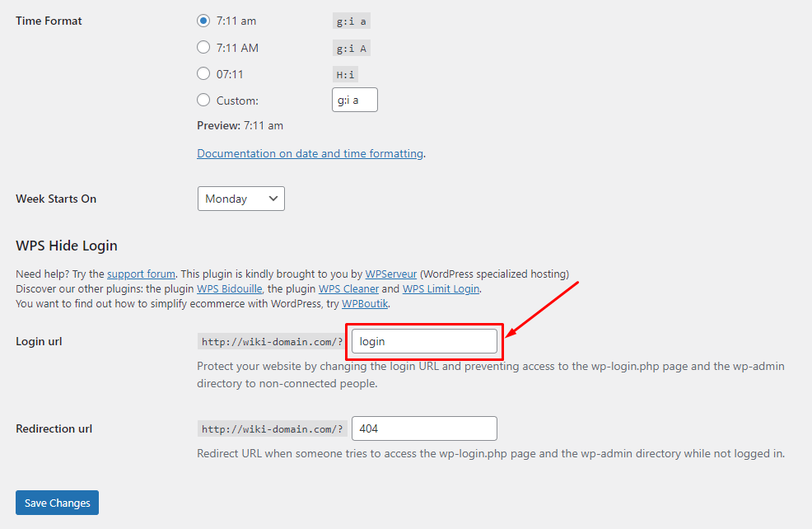Click the Login url label

tap(39, 341)
